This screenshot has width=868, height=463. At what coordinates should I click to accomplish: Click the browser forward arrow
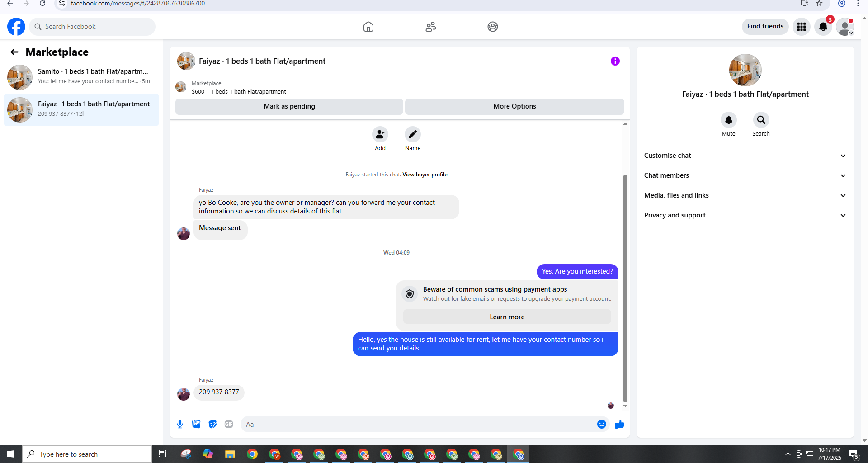coord(26,4)
